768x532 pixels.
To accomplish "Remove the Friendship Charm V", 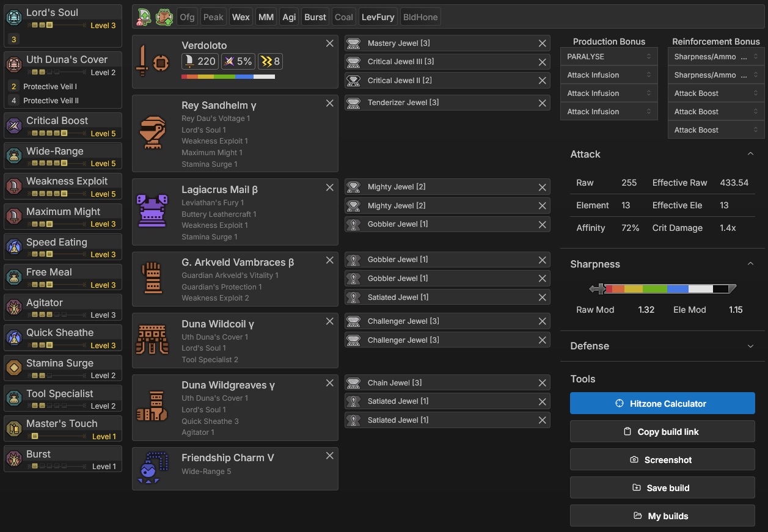I will (330, 456).
